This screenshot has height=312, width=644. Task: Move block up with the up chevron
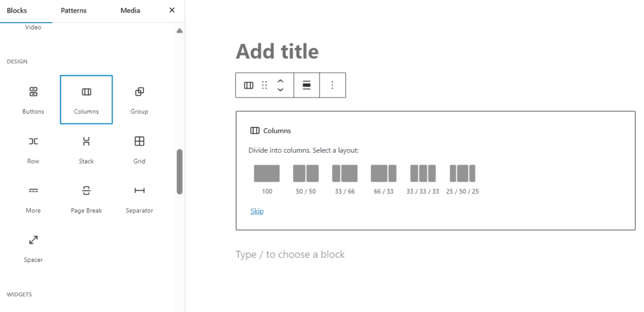click(x=280, y=81)
